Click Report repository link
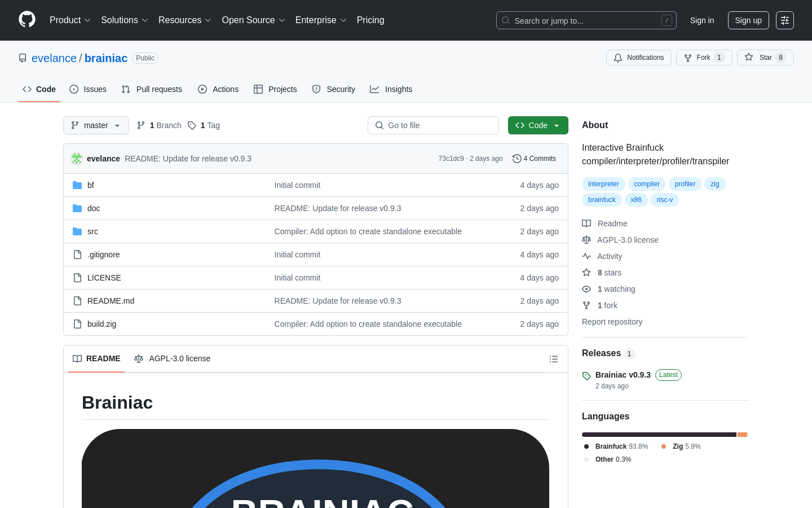812x508 pixels. pos(612,322)
